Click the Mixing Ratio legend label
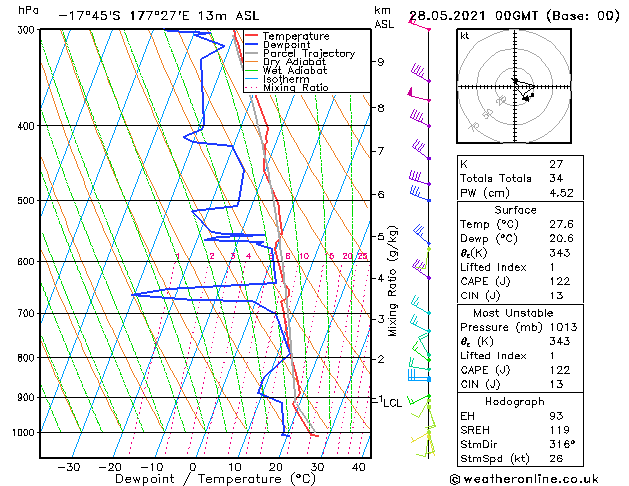This screenshot has width=629, height=486. (296, 87)
